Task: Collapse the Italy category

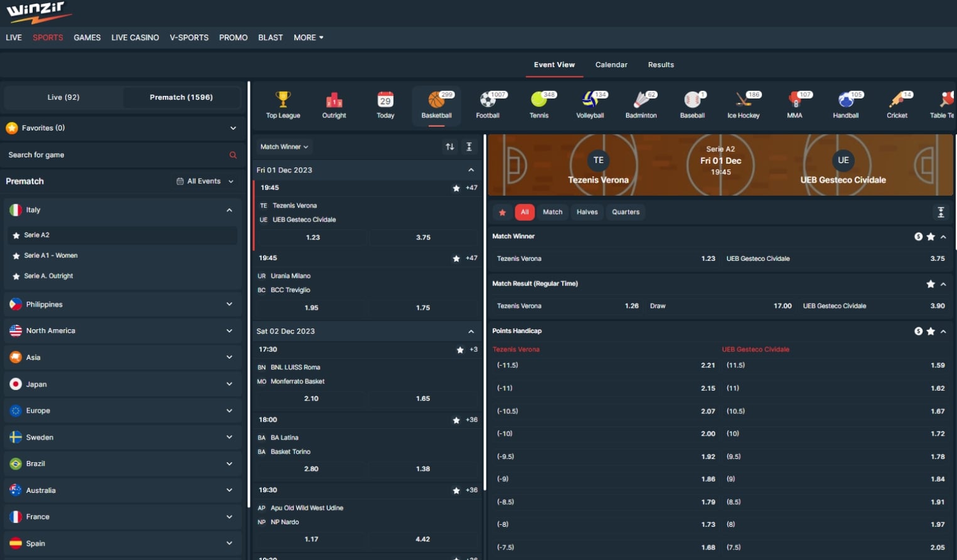Action: [x=229, y=210]
